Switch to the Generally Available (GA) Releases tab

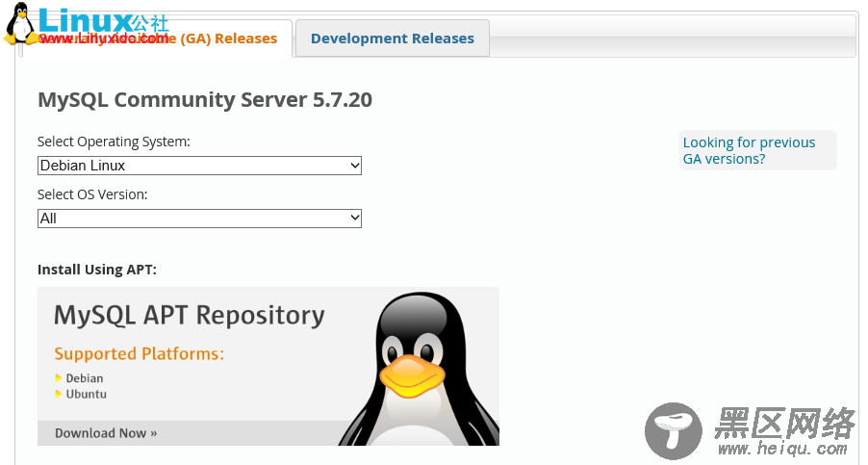click(x=157, y=39)
